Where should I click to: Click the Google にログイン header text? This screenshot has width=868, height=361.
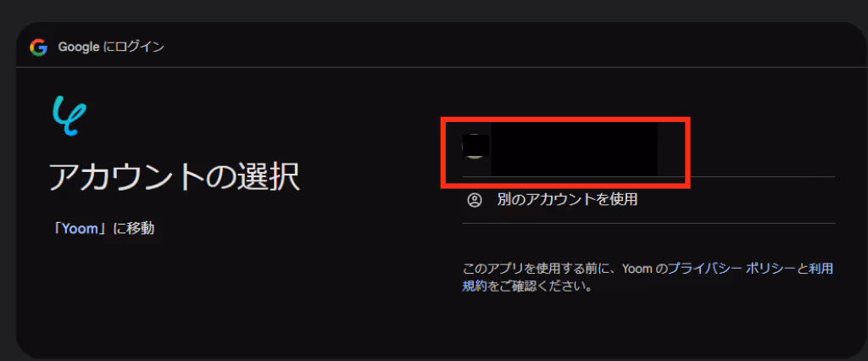[111, 47]
